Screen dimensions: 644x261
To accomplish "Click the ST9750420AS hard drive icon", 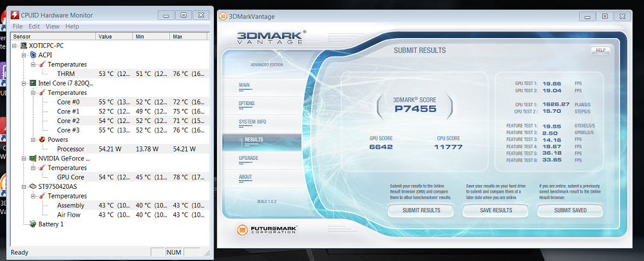I will click(33, 187).
